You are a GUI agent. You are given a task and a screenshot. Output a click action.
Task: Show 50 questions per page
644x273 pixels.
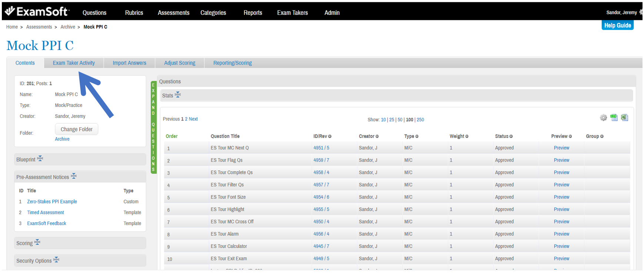(400, 120)
